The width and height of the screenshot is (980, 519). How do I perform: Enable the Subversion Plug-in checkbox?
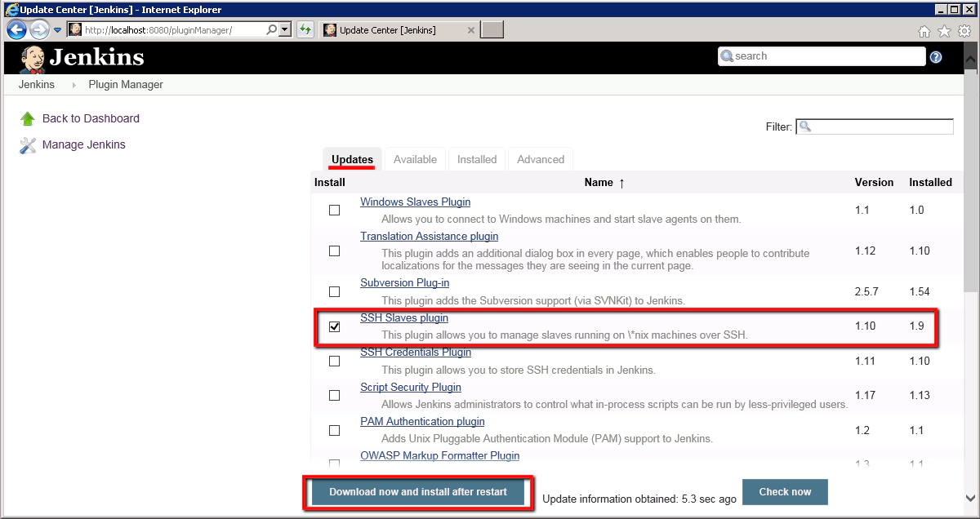tap(334, 291)
